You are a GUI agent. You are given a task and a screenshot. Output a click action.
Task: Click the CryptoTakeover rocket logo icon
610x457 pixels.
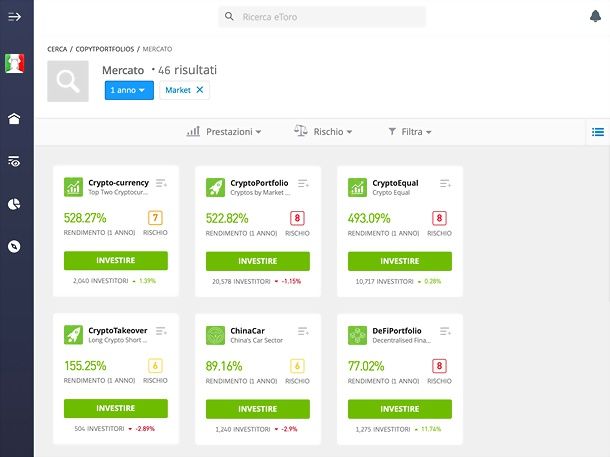tap(74, 335)
